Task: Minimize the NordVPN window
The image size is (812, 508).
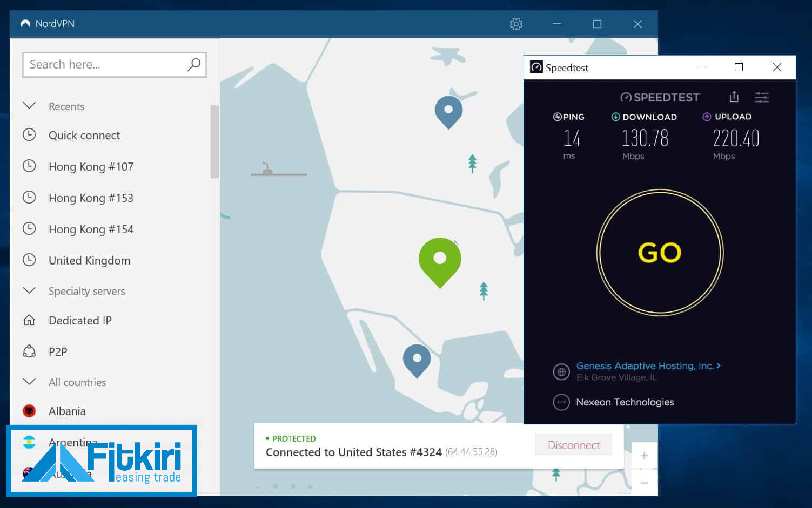Action: click(x=556, y=24)
